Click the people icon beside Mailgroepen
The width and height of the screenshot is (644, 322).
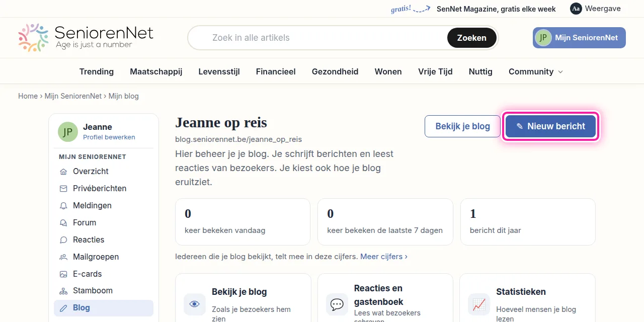point(63,257)
